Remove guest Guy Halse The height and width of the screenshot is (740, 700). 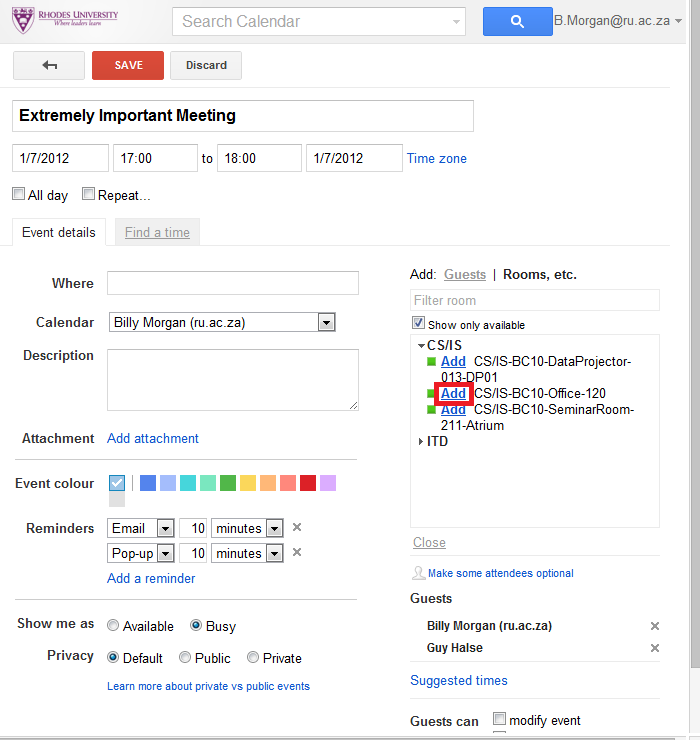tap(655, 648)
